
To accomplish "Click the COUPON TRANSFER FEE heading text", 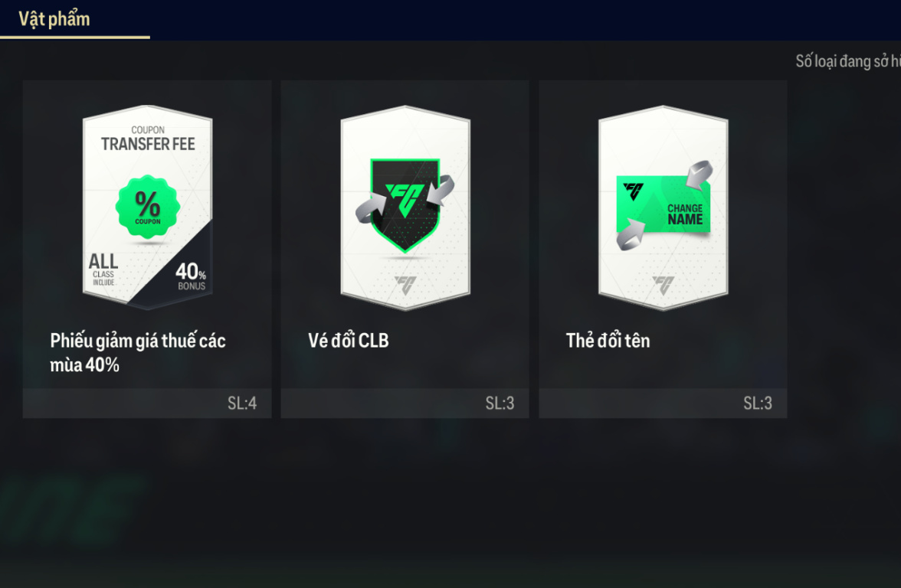I will (148, 139).
